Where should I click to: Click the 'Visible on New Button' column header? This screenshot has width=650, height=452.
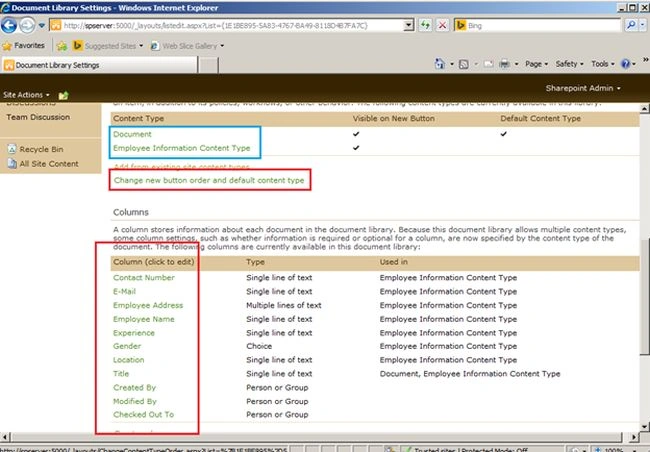pos(394,119)
